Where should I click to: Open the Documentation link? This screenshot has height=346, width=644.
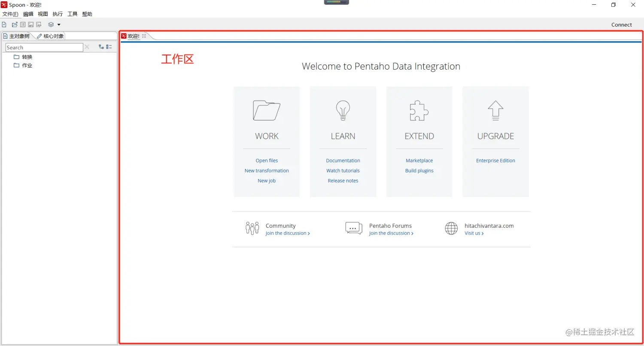point(343,160)
